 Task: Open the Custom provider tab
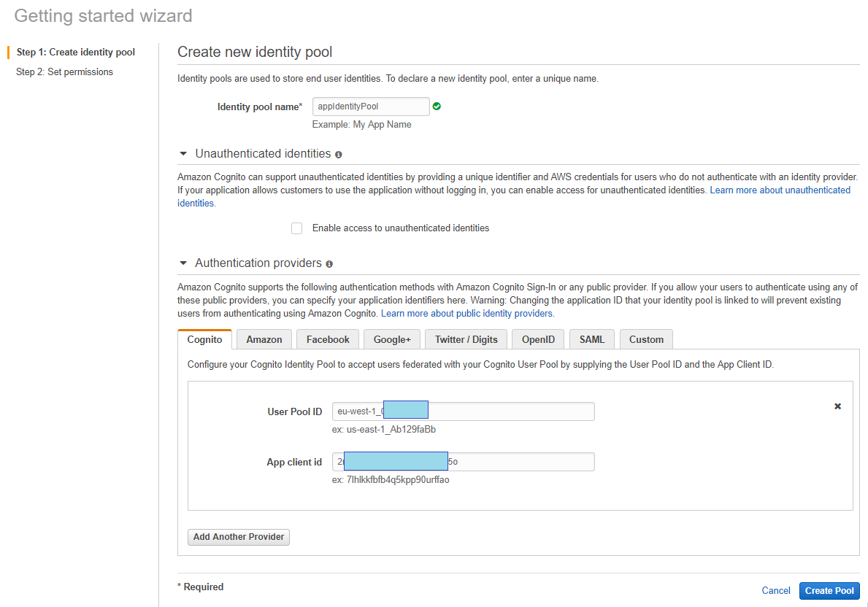[646, 339]
